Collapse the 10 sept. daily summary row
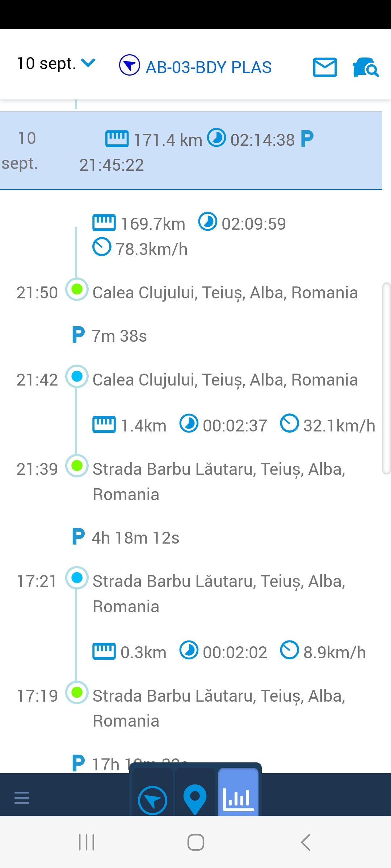 (x=191, y=150)
